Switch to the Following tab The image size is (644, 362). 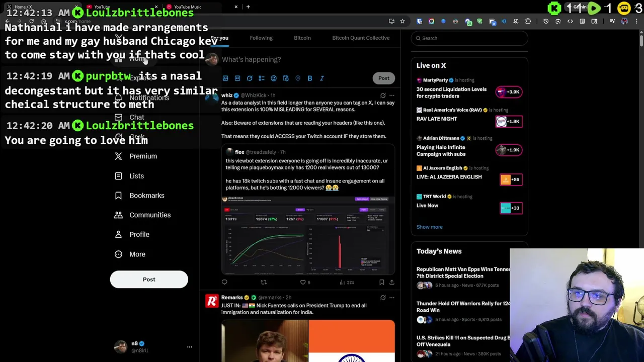click(x=261, y=38)
